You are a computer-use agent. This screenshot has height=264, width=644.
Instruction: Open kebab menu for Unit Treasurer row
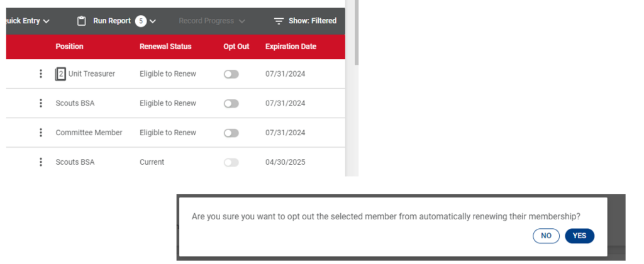click(x=41, y=74)
